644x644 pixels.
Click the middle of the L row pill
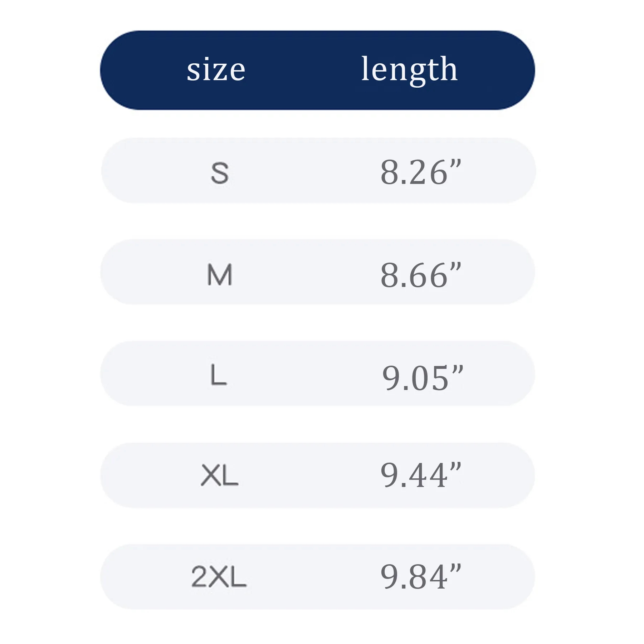coord(317,373)
